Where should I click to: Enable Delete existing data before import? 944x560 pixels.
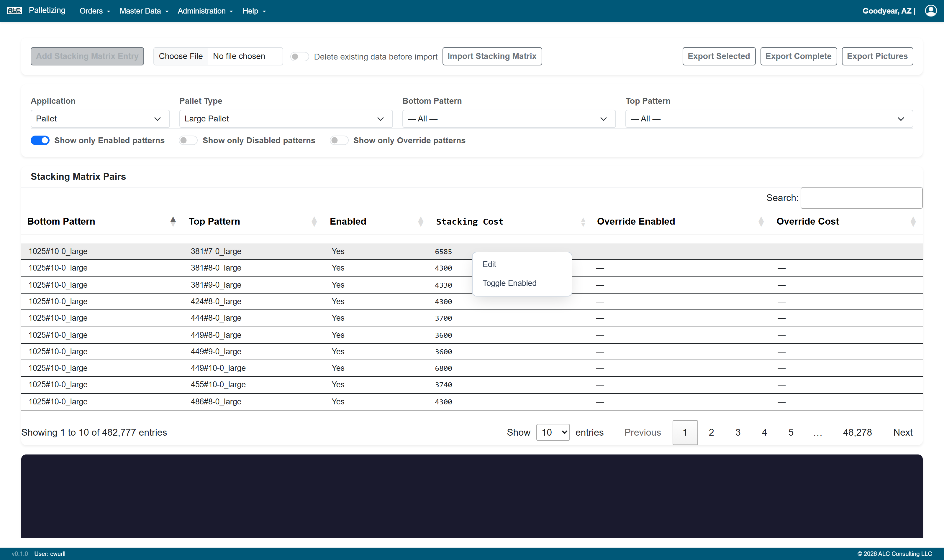click(x=299, y=57)
